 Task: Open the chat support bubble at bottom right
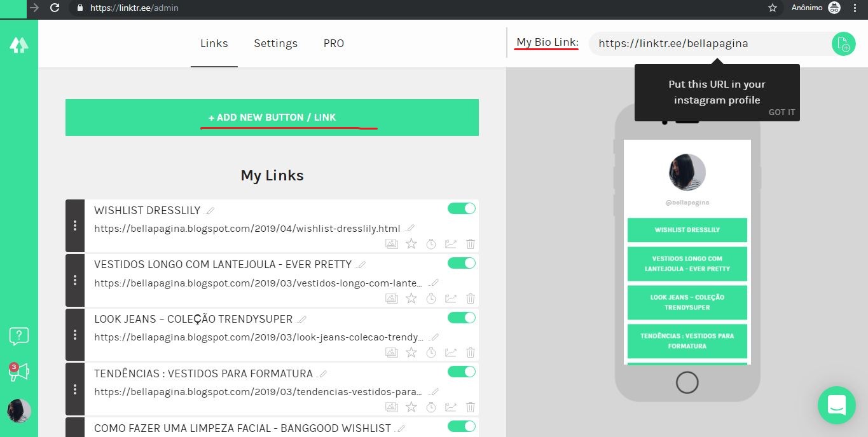click(x=836, y=405)
